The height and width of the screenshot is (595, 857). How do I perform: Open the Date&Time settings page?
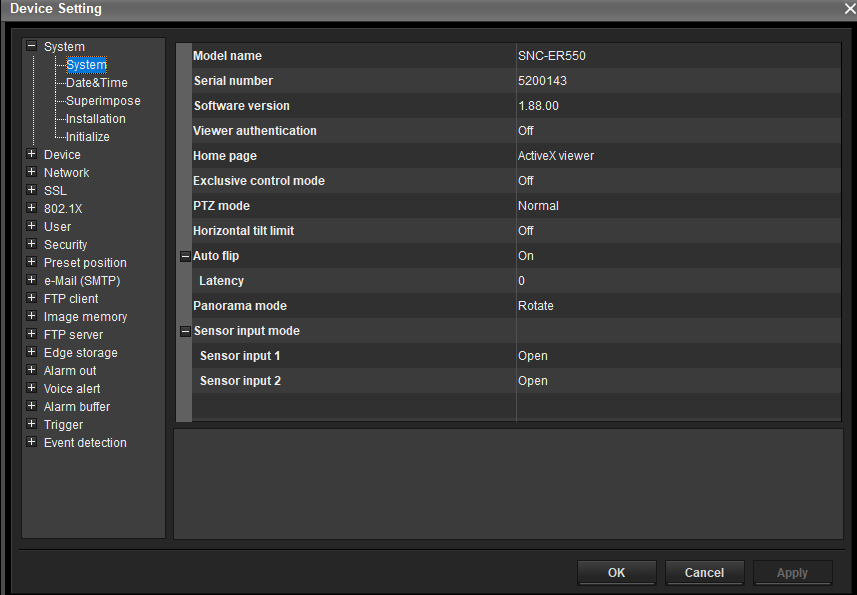pyautogui.click(x=96, y=83)
